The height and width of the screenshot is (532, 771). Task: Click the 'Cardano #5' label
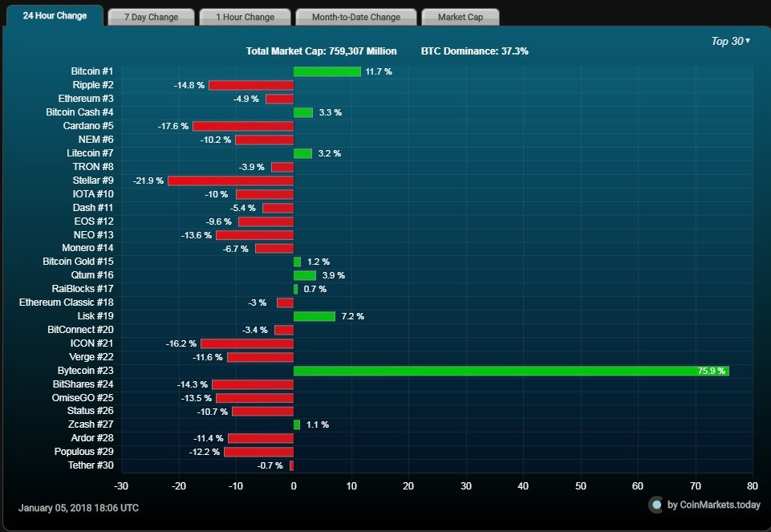[x=88, y=126]
